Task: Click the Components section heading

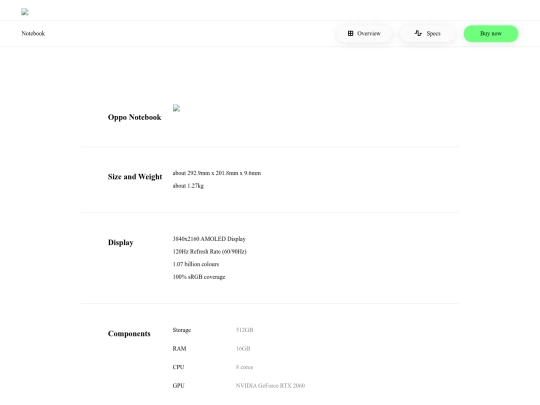Action: [x=129, y=333]
